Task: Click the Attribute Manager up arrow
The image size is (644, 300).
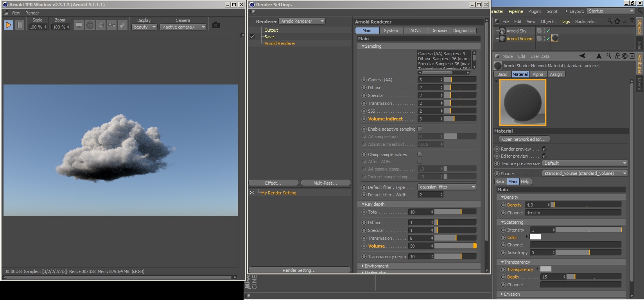Action: coord(599,56)
